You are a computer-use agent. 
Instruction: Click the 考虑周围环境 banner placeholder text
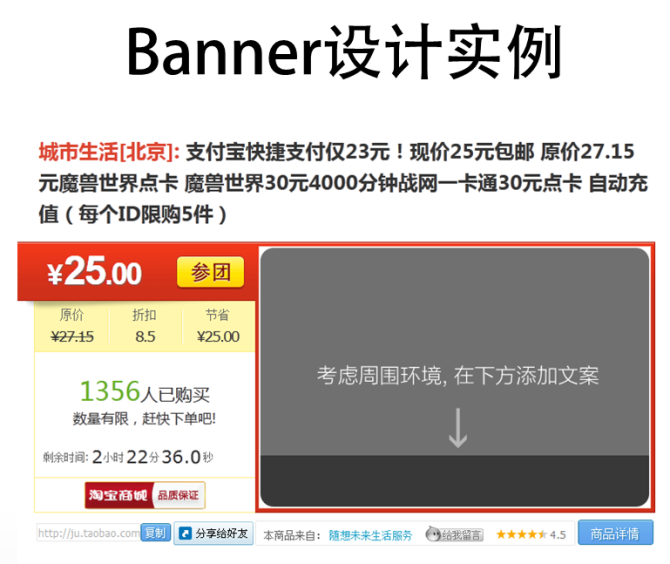coord(457,376)
